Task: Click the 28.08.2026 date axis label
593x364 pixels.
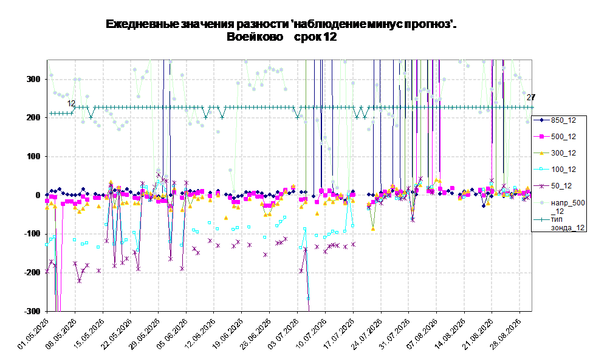Action: coord(506,334)
